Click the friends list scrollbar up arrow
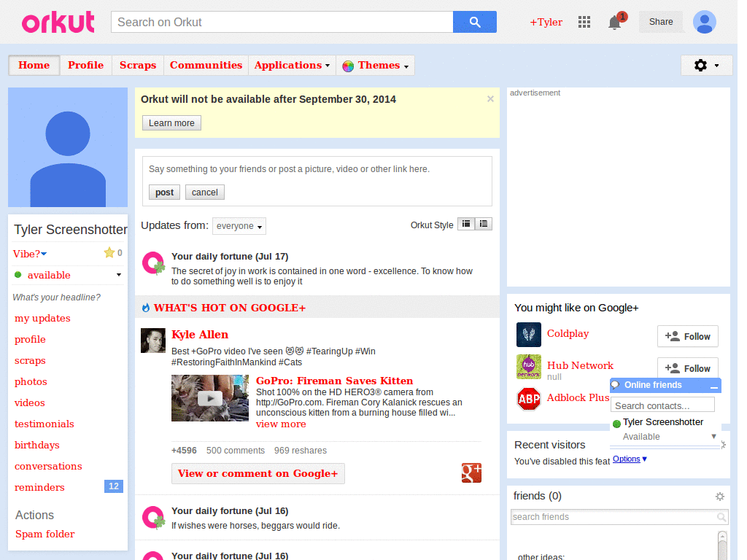 click(722, 536)
